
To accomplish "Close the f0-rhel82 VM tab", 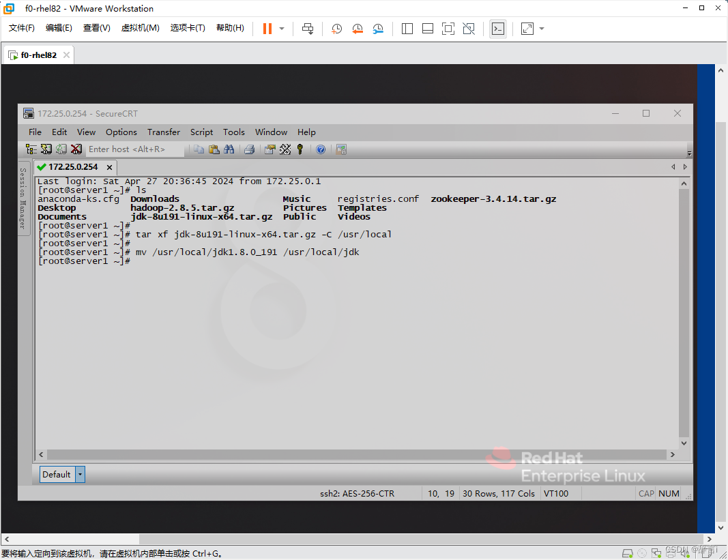I will click(66, 55).
